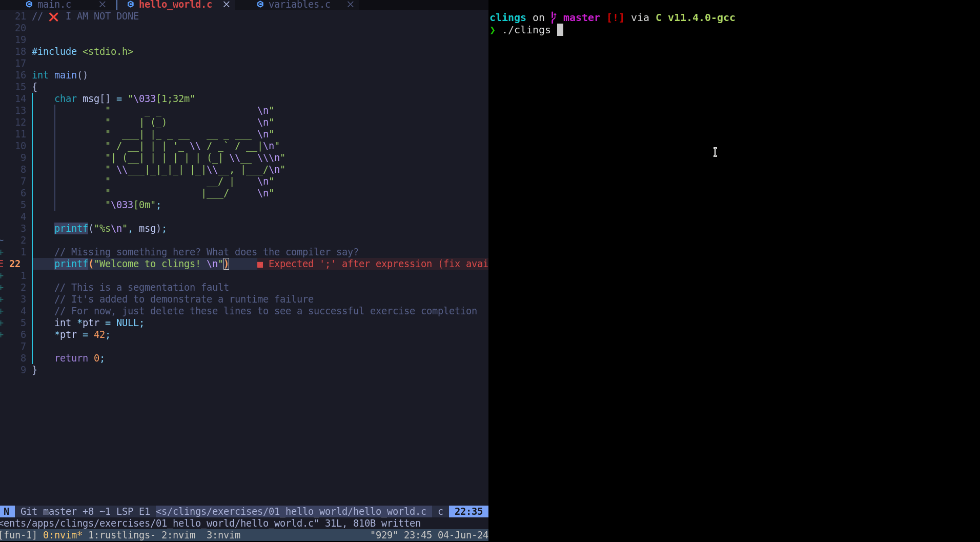
Task: Click the master branch name in prompt
Action: click(x=581, y=18)
